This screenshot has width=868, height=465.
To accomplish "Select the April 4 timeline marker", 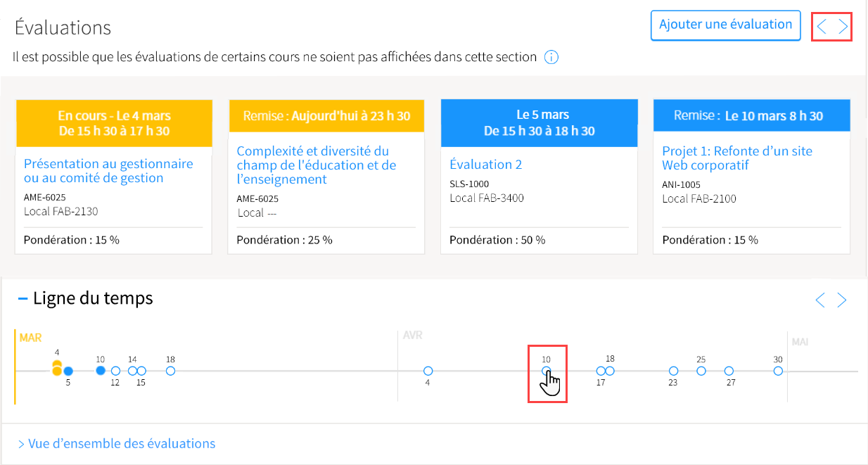I will click(x=428, y=371).
